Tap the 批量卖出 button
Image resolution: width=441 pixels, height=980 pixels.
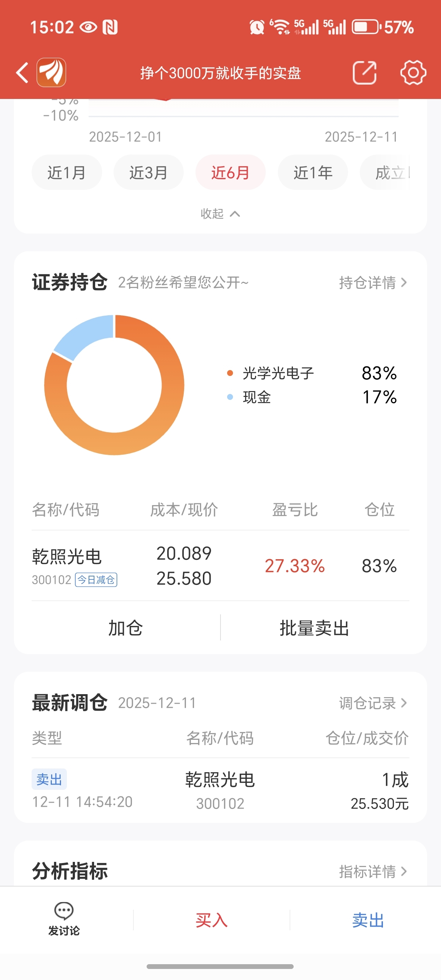[x=315, y=628]
